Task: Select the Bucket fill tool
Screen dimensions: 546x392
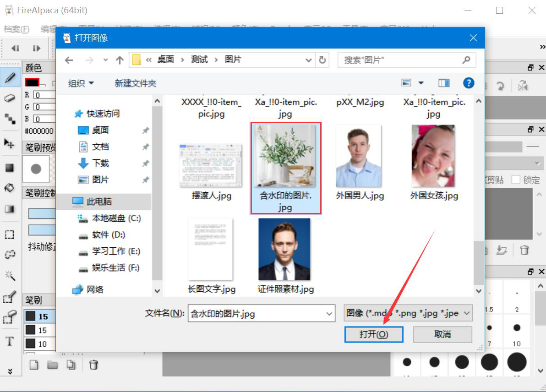Action: pyautogui.click(x=10, y=188)
